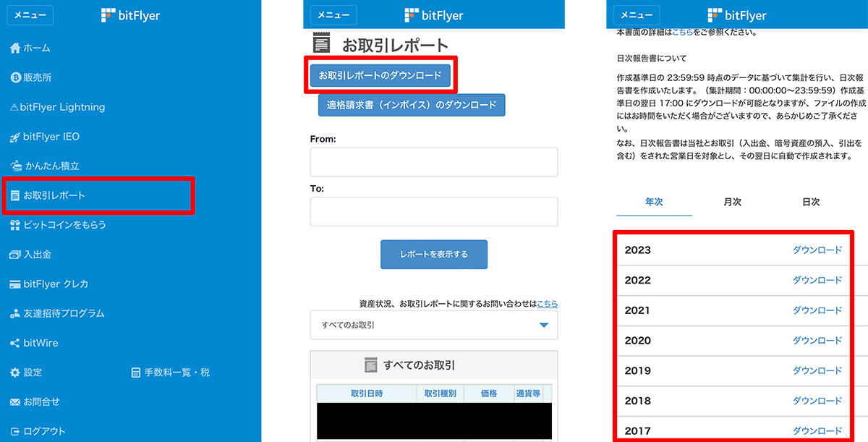Screen dimensions: 868x442
Task: Click 通貨等 column header
Action: point(528,394)
